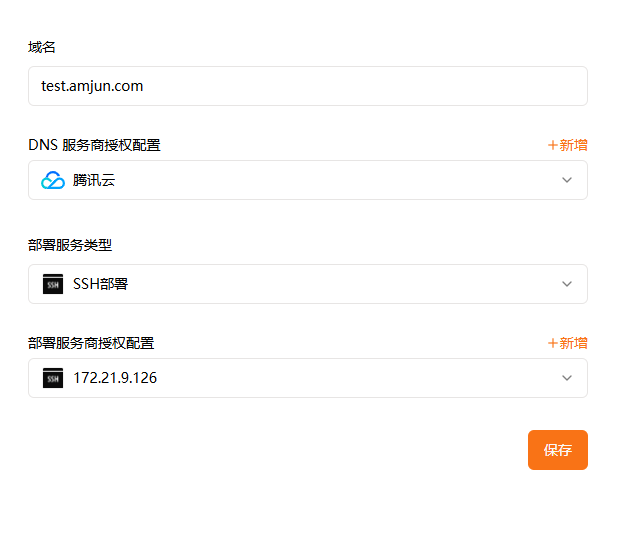Click the Tencent Cloud logo icon
Screen dimensions: 629x539
click(x=53, y=181)
